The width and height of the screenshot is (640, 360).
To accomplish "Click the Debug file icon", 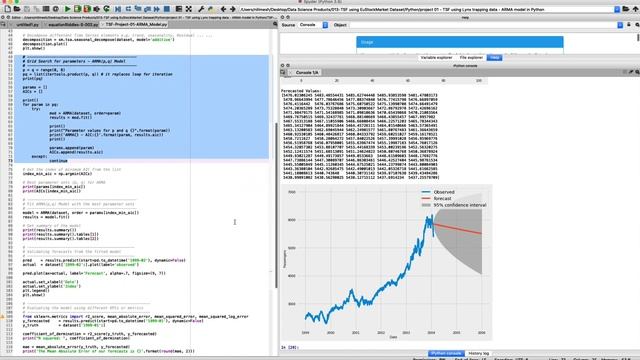I will 118,9.
